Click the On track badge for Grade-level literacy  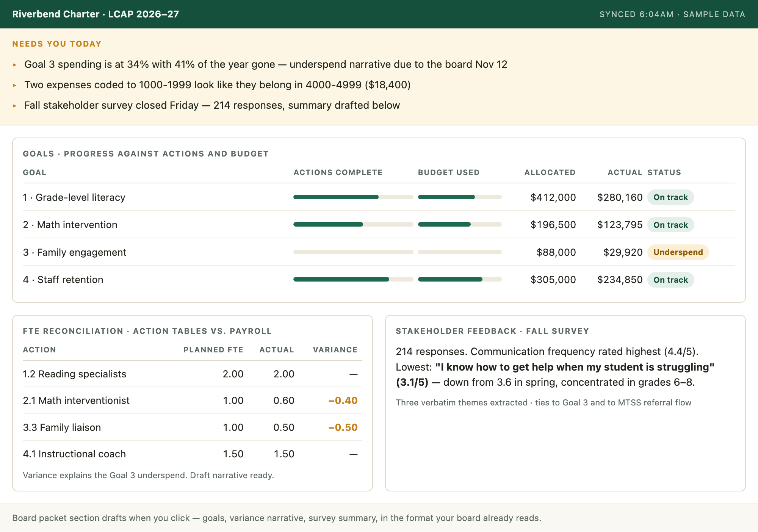[x=670, y=197]
